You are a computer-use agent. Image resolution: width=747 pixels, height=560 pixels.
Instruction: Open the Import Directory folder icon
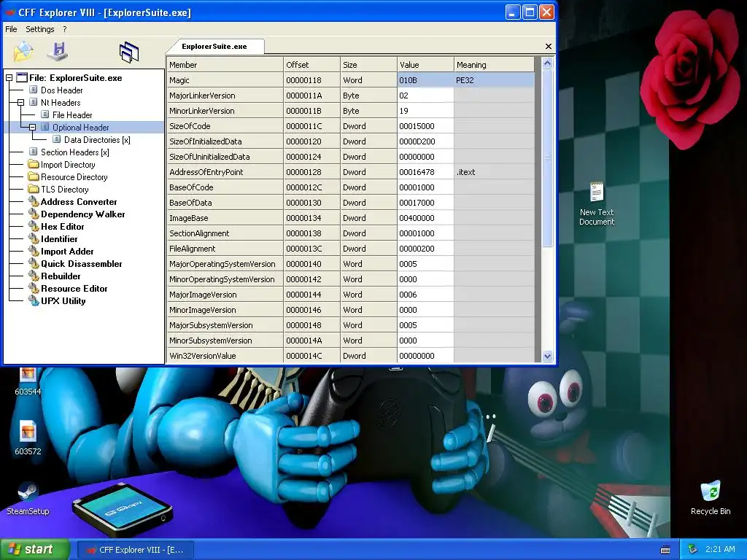pos(34,164)
